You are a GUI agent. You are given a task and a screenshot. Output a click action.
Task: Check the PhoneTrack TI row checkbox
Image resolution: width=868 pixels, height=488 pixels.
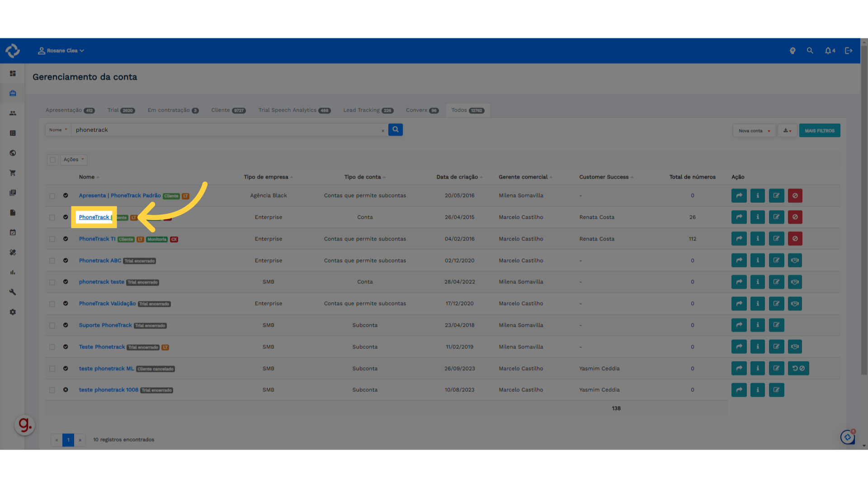[x=52, y=239]
